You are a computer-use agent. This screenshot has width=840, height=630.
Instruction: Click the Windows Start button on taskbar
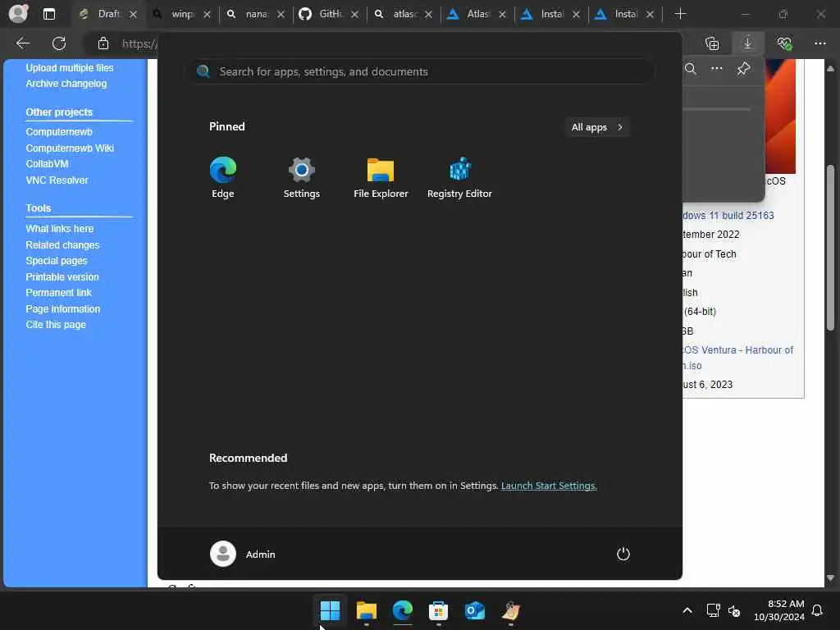[x=330, y=609]
